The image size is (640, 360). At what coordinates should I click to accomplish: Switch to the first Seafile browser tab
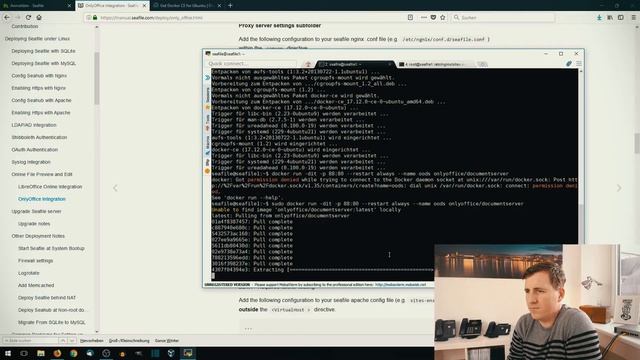[37, 6]
